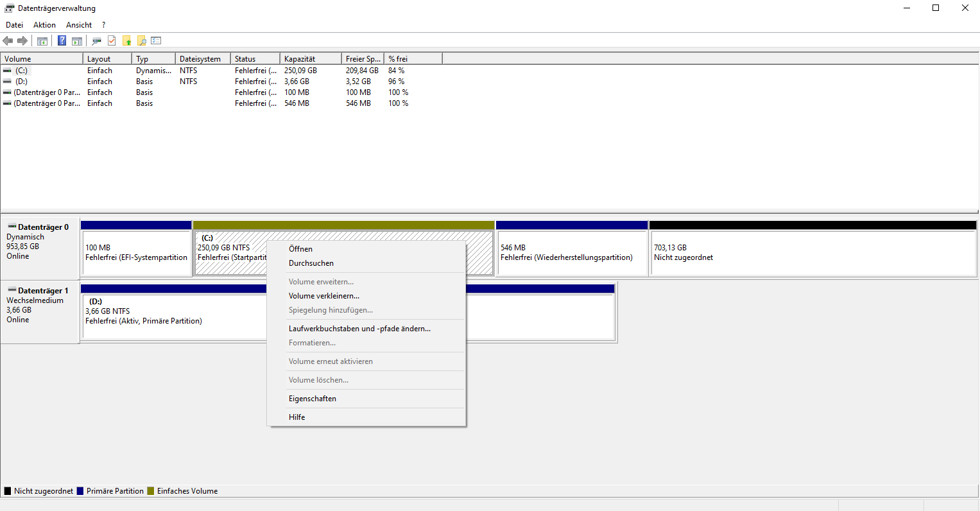Click the Dynamis... type cell of C:
This screenshot has width=980, height=511.
(x=153, y=71)
